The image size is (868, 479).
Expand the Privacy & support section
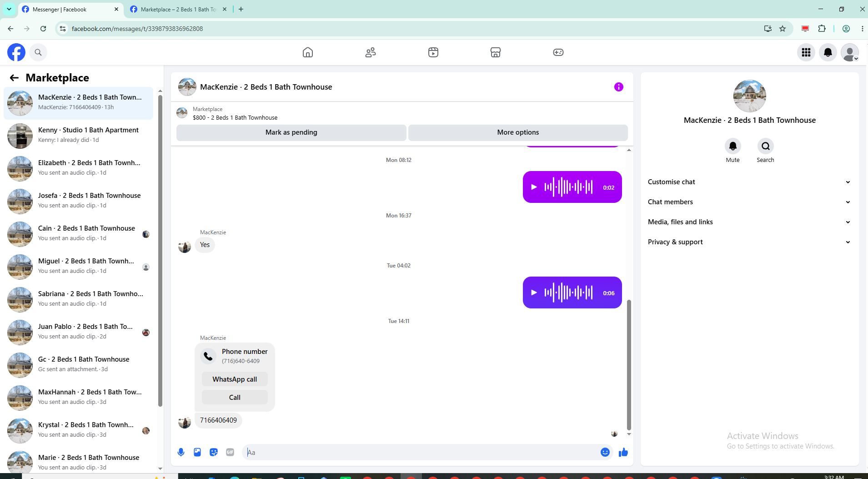[x=749, y=242]
